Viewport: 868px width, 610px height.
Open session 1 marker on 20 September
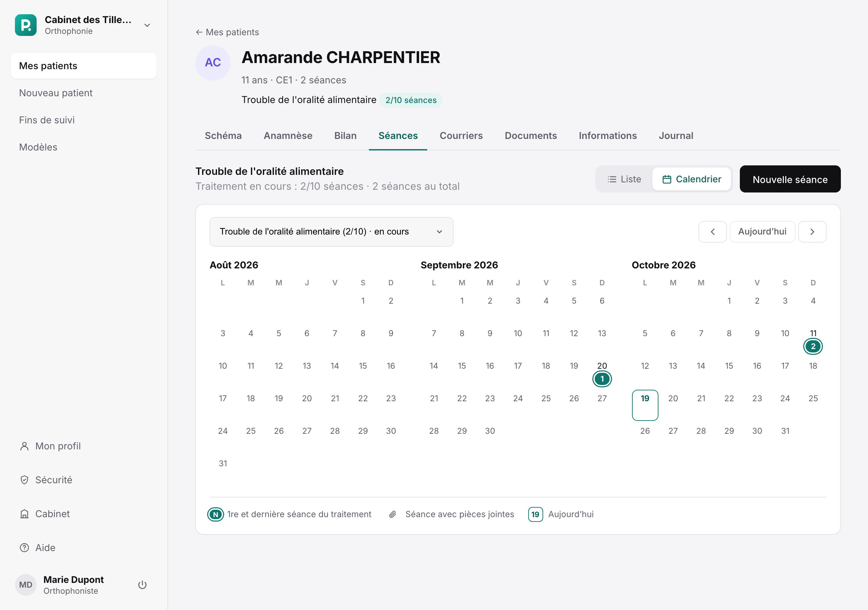(602, 379)
